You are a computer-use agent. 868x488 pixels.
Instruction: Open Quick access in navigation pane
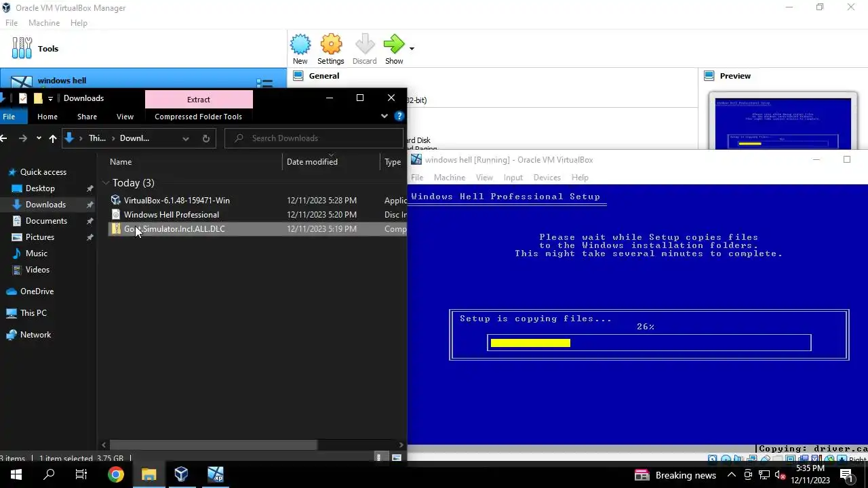pyautogui.click(x=43, y=172)
